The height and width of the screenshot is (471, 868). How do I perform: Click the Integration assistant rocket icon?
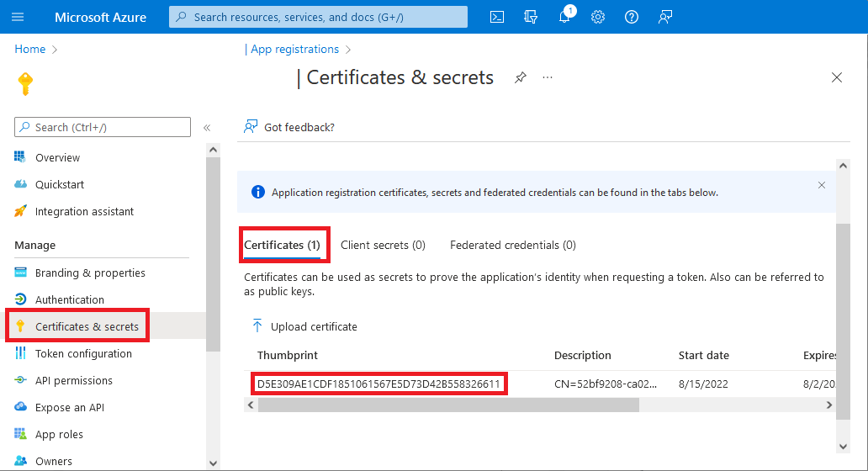[20, 211]
